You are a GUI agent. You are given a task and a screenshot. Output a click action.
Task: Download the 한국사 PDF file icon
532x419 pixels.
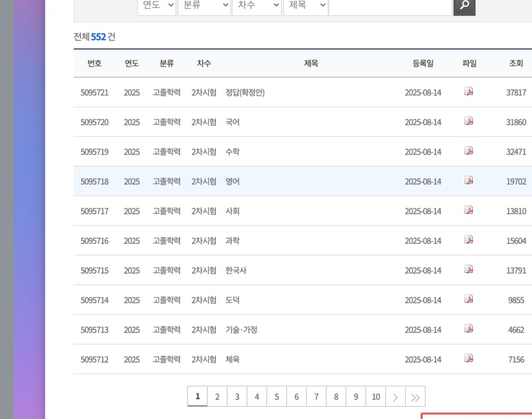[469, 269]
